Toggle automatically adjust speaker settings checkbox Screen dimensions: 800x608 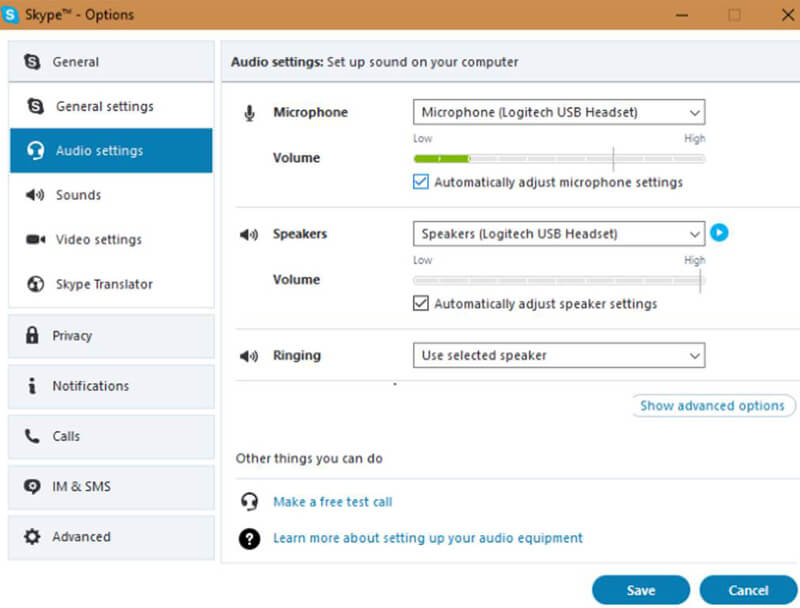click(x=420, y=303)
